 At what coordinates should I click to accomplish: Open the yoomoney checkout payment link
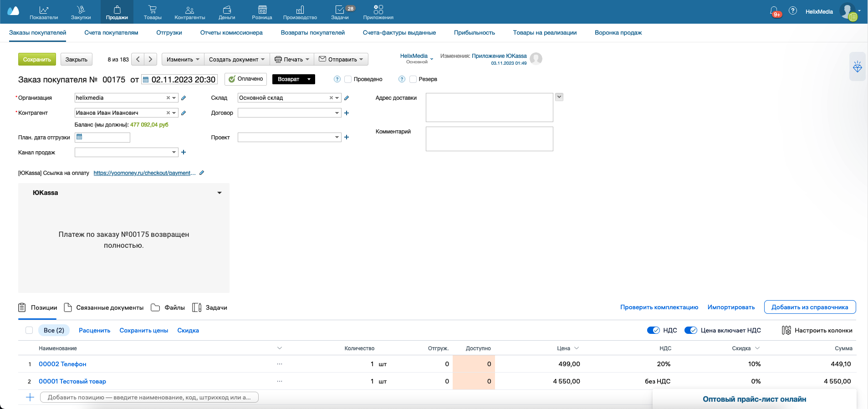[x=144, y=173]
